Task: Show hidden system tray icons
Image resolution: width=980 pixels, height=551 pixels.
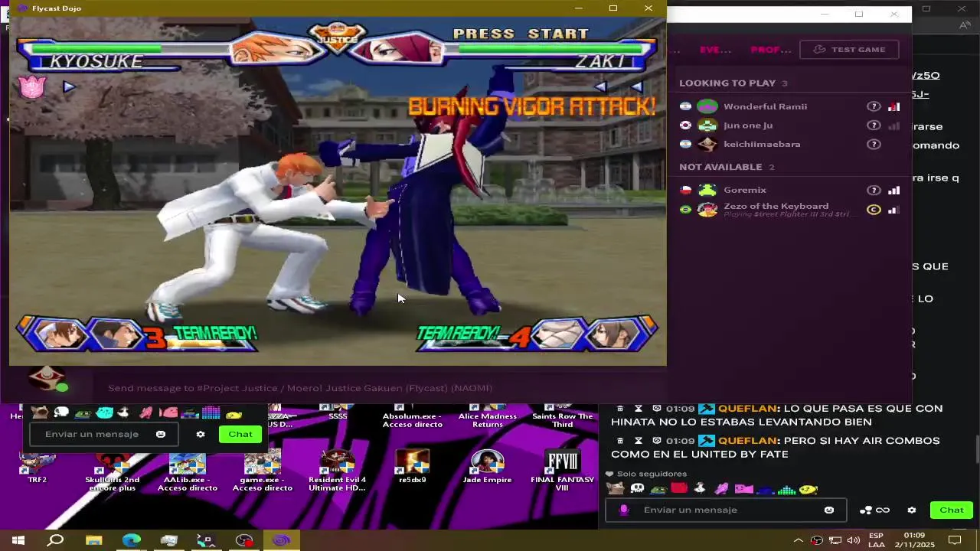Action: click(x=798, y=540)
